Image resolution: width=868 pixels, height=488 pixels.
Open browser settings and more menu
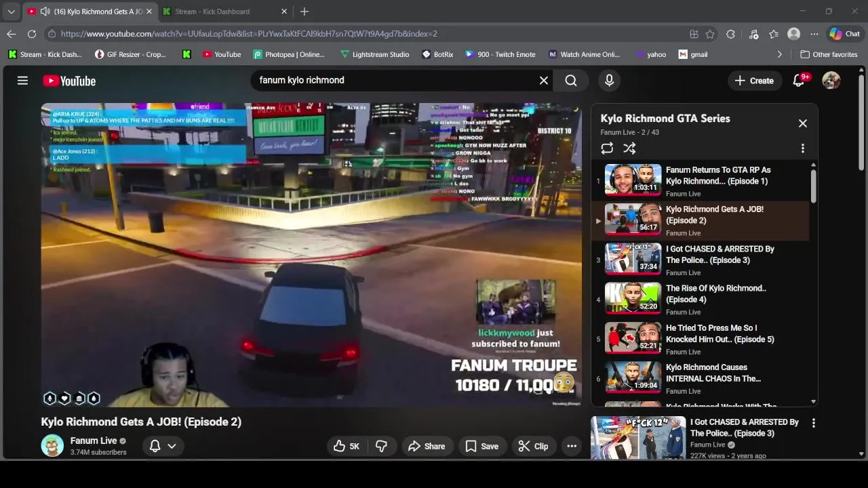(x=814, y=34)
